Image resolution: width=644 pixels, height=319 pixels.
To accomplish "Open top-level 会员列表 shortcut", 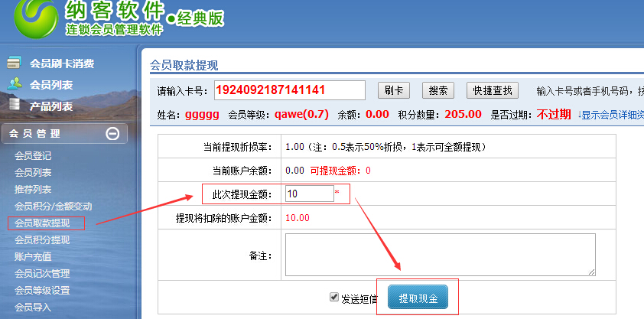I will [x=51, y=85].
